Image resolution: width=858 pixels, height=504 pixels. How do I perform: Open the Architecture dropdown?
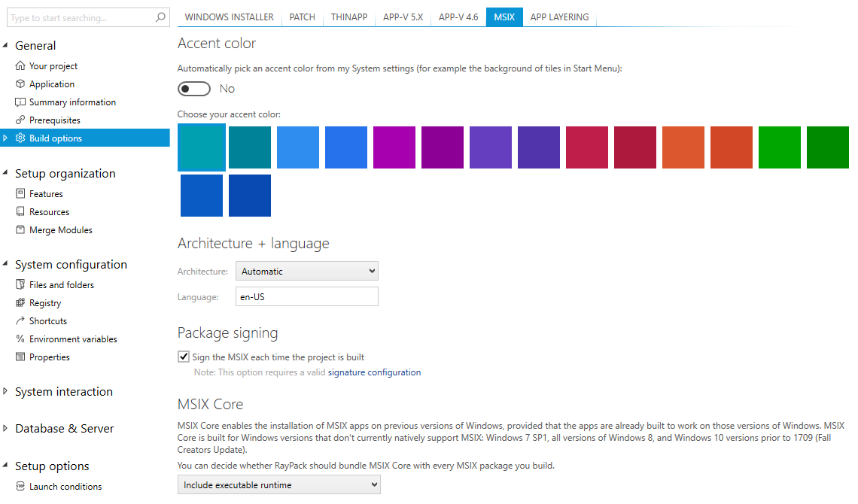[x=306, y=271]
